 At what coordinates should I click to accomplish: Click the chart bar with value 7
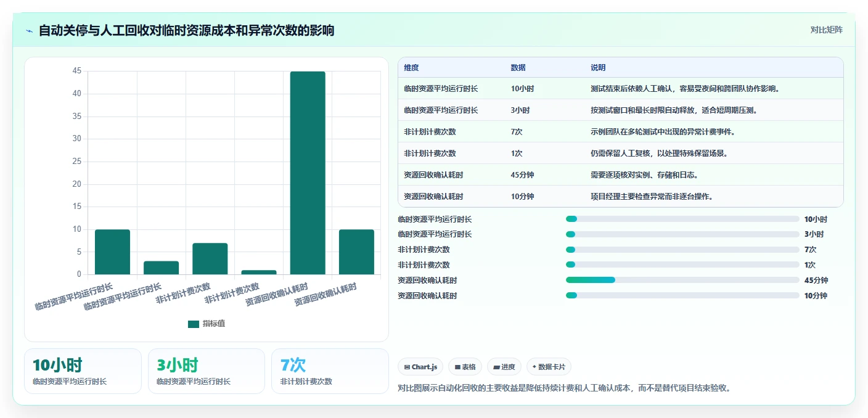click(210, 259)
